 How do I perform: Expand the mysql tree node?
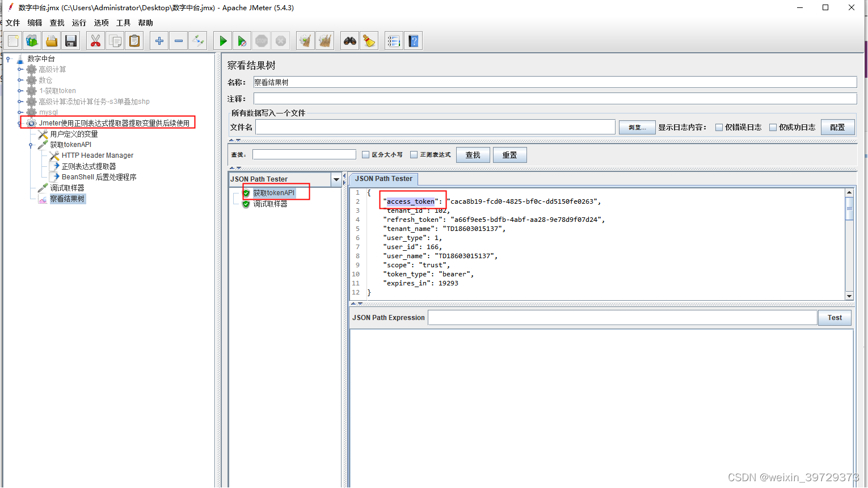(20, 112)
